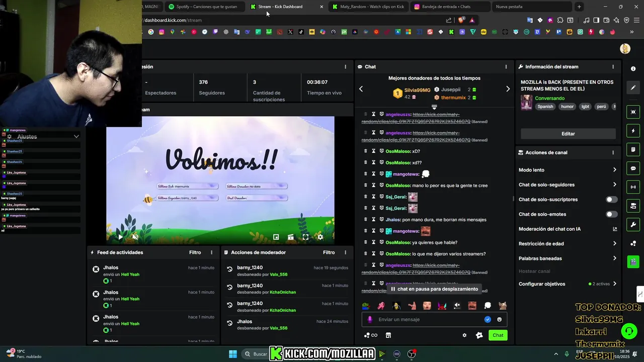The image size is (644, 362).
Task: Open the emoji picker in chat input
Action: (x=499, y=319)
